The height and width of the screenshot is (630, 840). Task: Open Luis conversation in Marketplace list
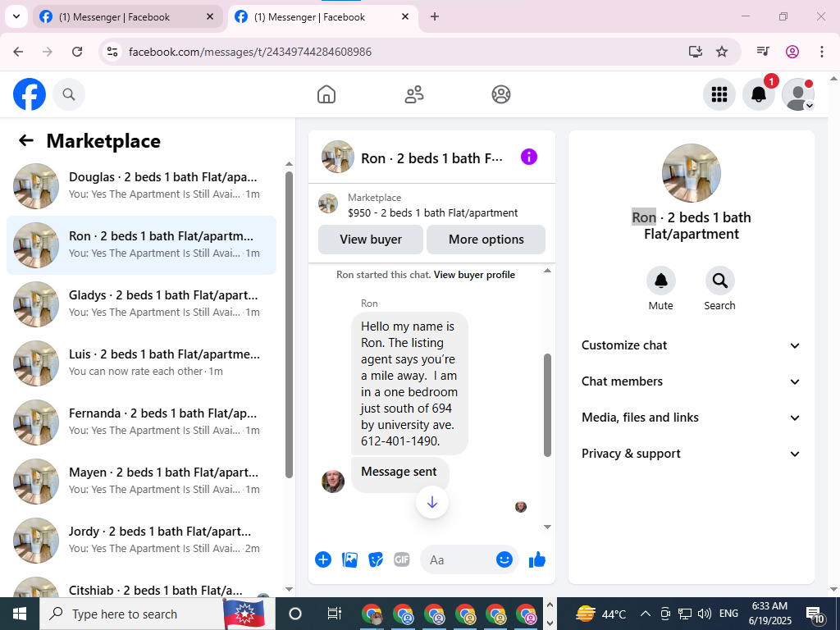(x=141, y=363)
